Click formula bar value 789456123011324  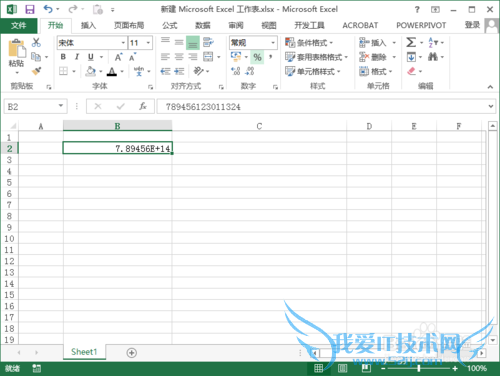[x=203, y=107]
